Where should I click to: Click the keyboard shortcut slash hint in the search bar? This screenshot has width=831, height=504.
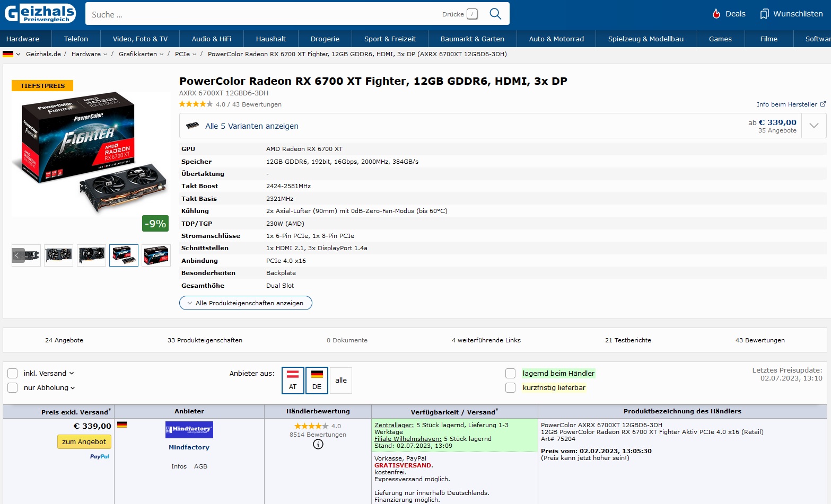pos(472,14)
